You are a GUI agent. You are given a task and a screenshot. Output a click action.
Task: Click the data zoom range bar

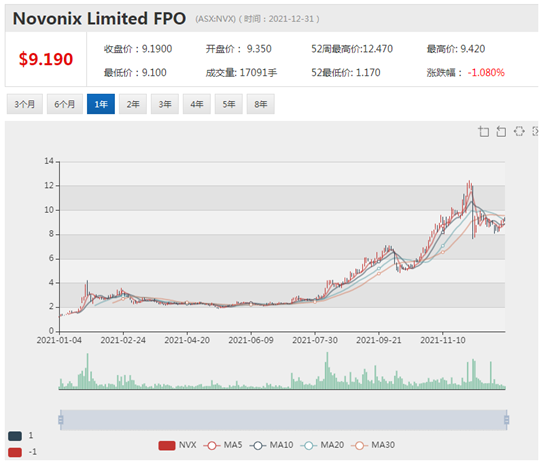tap(284, 420)
